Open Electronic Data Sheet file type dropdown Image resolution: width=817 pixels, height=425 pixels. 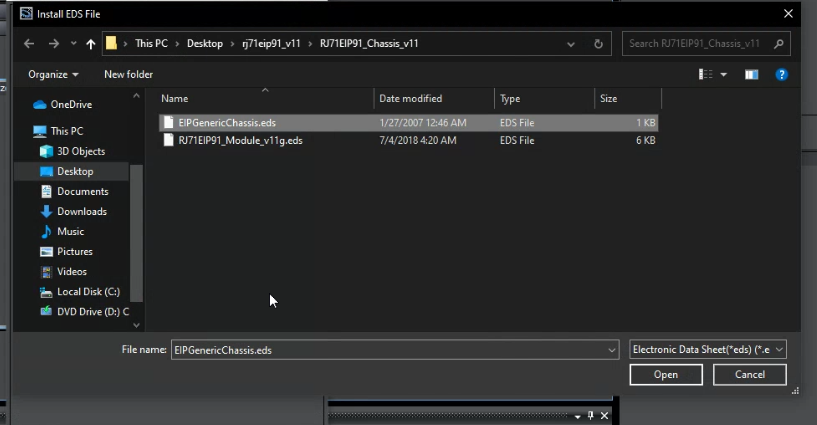point(708,349)
